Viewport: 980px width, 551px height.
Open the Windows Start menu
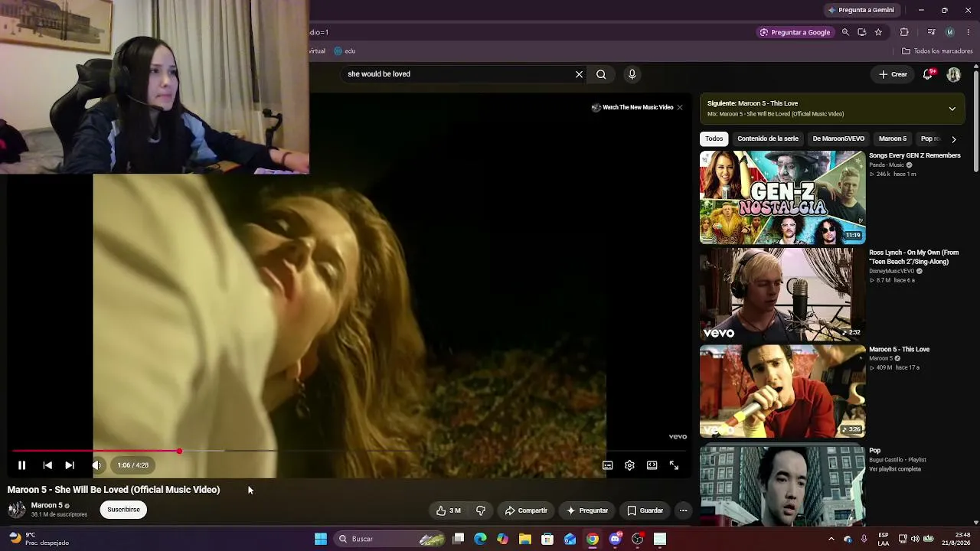(x=321, y=539)
